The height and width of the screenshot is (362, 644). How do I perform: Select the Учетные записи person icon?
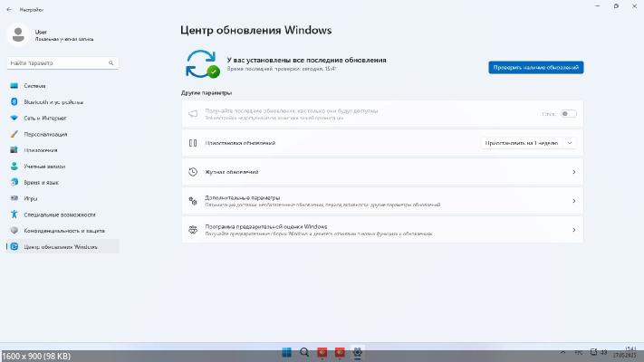coord(14,167)
